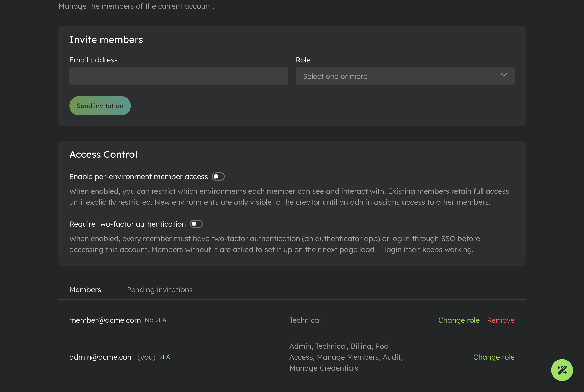Click the Send invitation button
584x392 pixels.
(100, 106)
